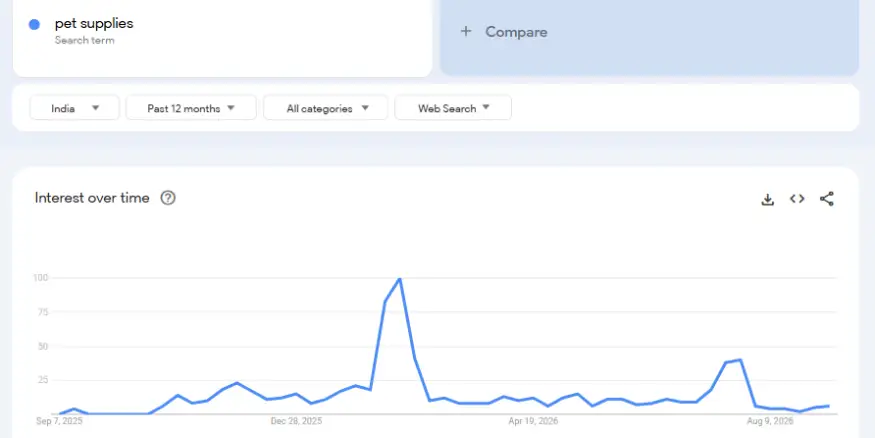Click the blue dot beside pet supplies
The width and height of the screenshot is (875, 438).
[x=34, y=25]
